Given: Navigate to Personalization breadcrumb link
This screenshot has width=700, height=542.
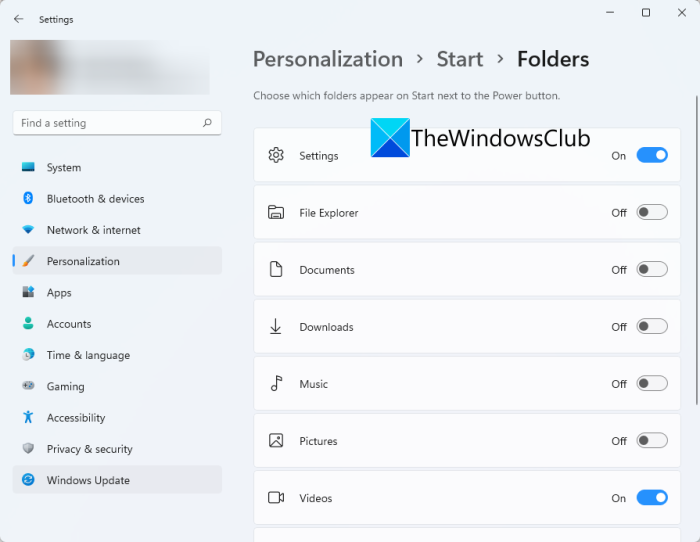Looking at the screenshot, I should 327,59.
